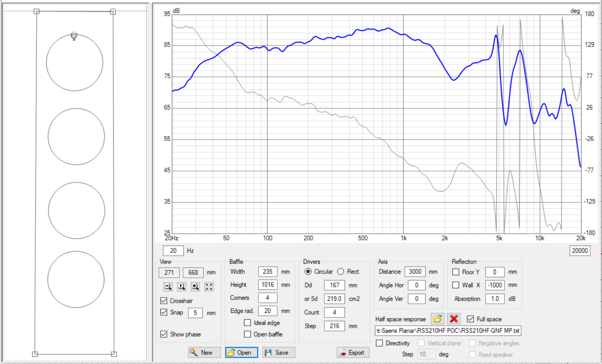Click the Corners input field
The height and width of the screenshot is (364, 602).
tap(268, 298)
